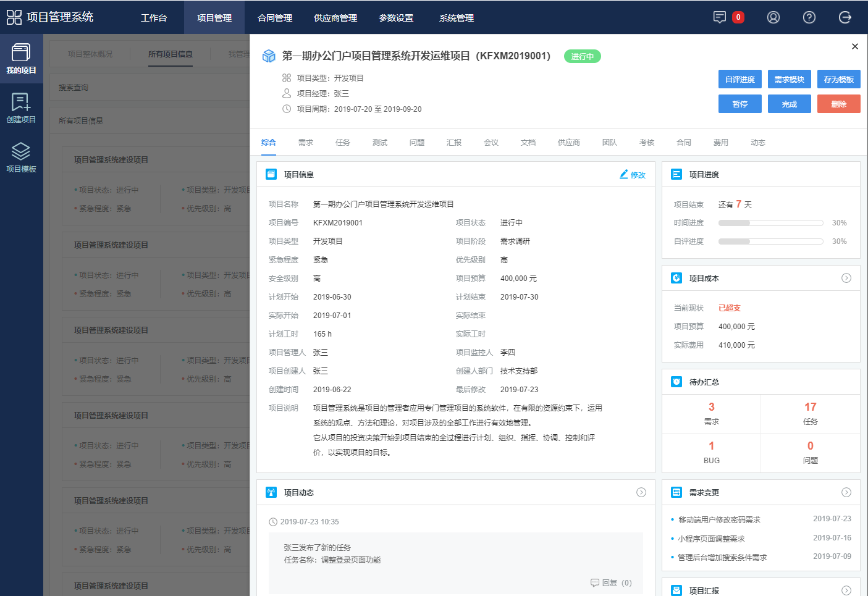
Task: Open 我的项目 in the sidebar
Action: click(x=21, y=59)
